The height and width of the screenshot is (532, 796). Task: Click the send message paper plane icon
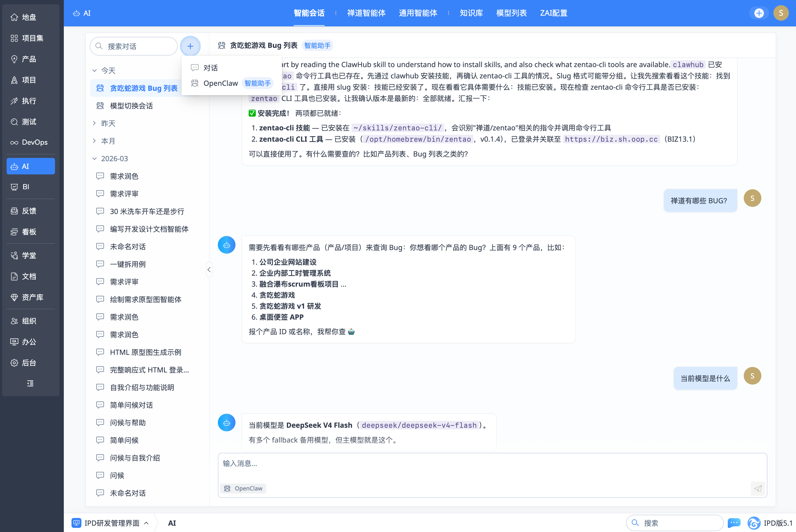pyautogui.click(x=758, y=489)
